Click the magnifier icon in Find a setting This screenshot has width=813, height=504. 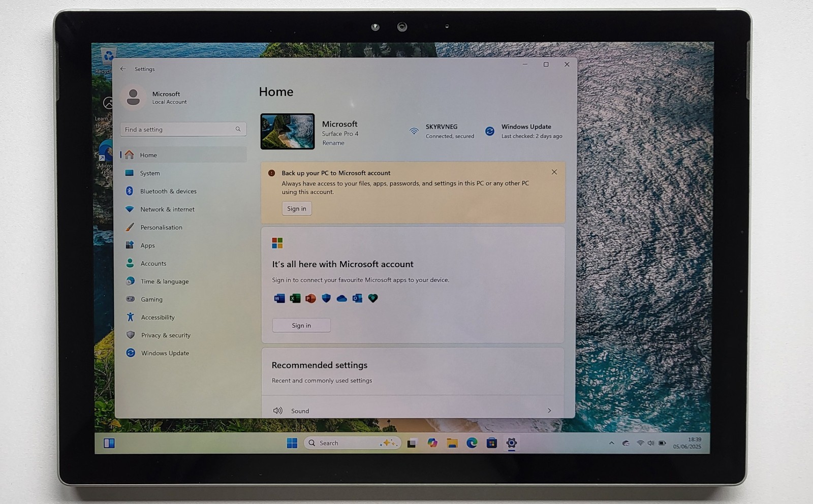238,129
